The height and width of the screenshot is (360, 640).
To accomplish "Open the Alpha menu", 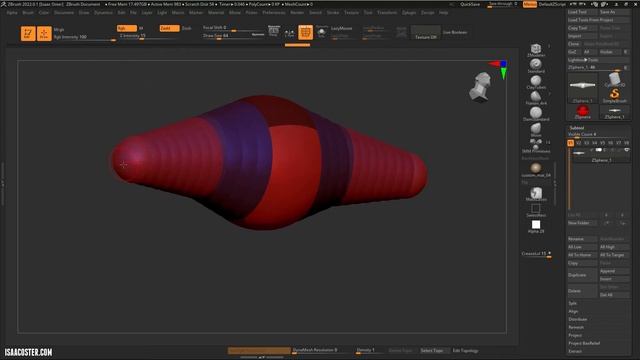I will [12, 13].
